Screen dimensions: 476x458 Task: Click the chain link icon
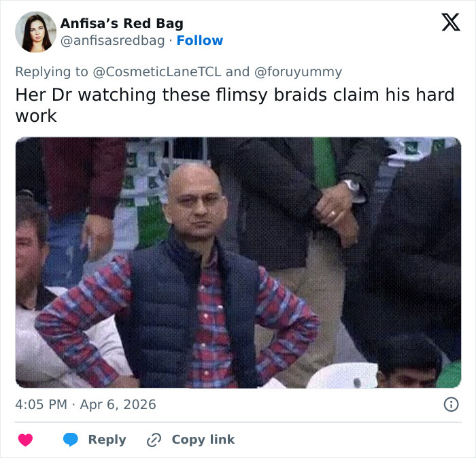(154, 440)
